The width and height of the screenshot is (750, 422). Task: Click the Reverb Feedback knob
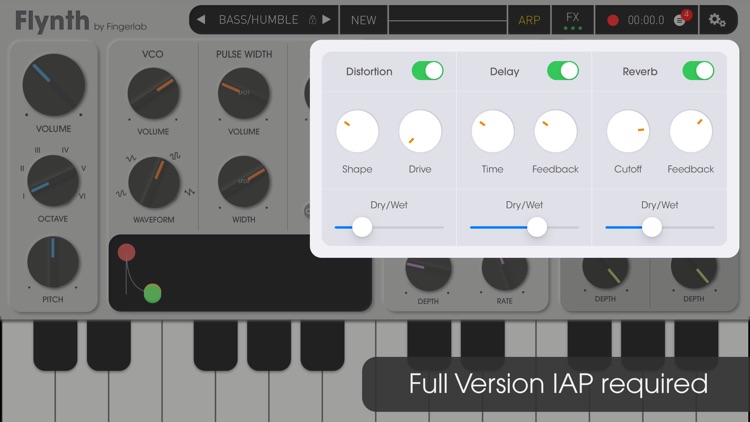click(691, 131)
